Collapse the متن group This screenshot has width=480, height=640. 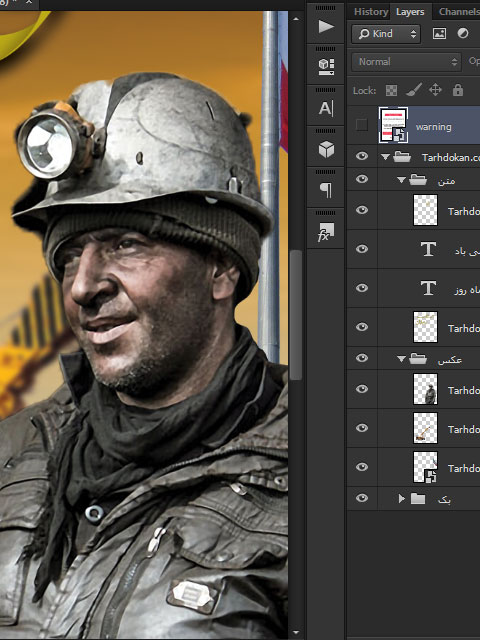pos(402,180)
